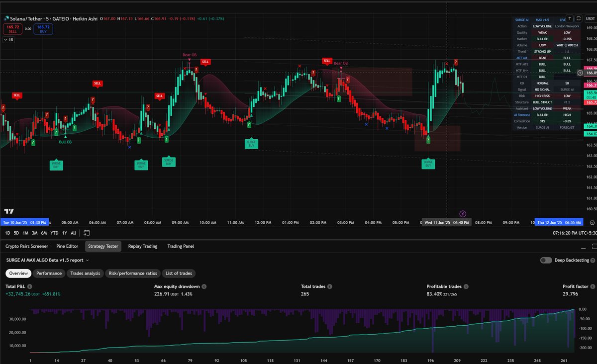
Task: Open the Pine Editor tab
Action: 67,246
